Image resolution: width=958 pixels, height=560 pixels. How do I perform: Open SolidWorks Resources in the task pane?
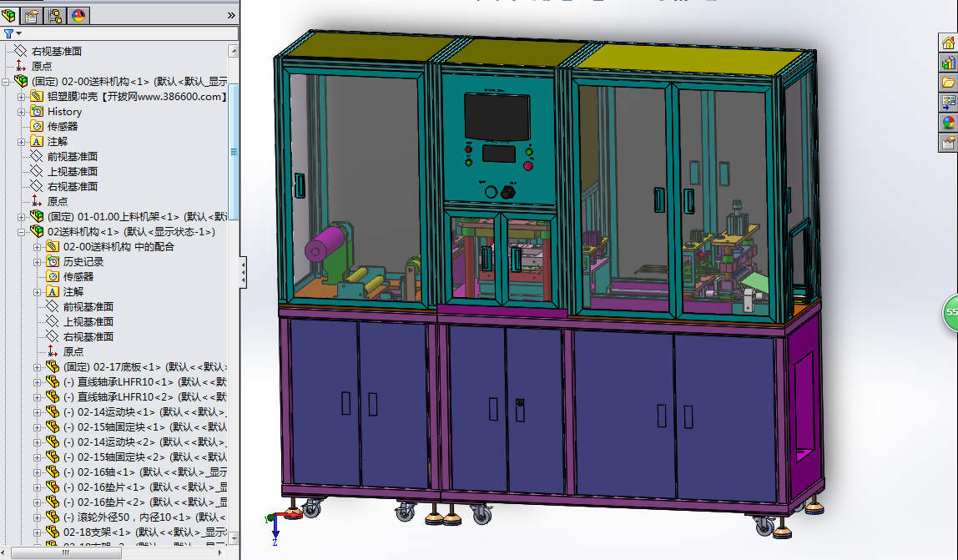[948, 43]
